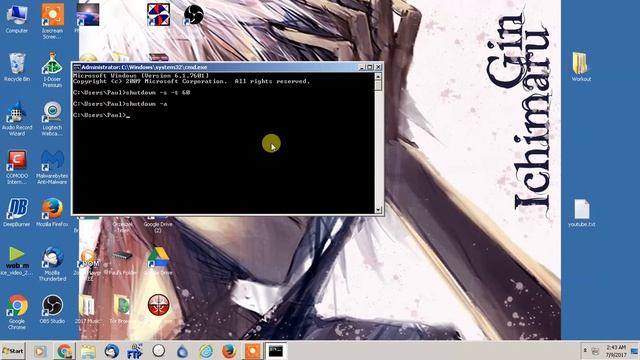Image resolution: width=640 pixels, height=360 pixels.
Task: Launch Mozilla Thunderbird desktop shortcut
Action: (x=52, y=264)
